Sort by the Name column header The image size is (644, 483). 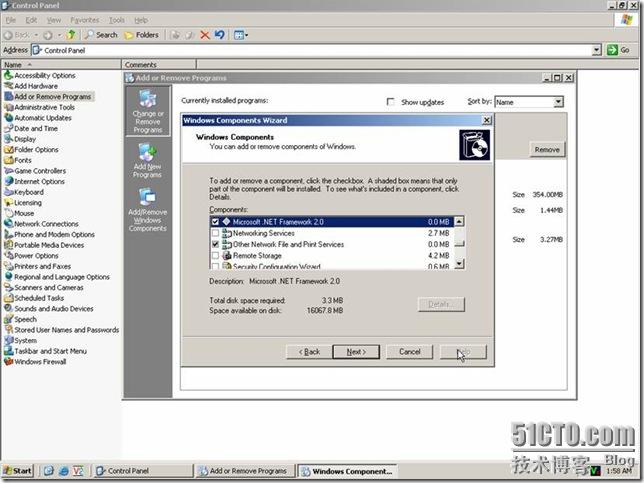click(x=61, y=64)
